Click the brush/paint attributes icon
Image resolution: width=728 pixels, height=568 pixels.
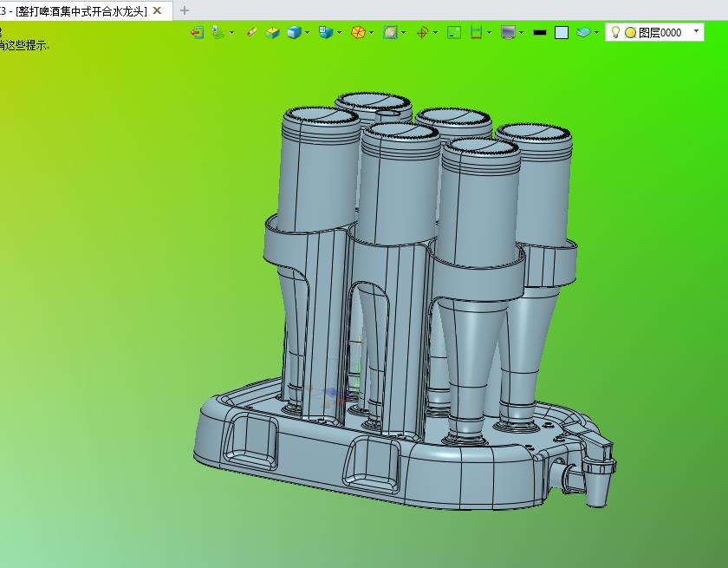tap(251, 32)
